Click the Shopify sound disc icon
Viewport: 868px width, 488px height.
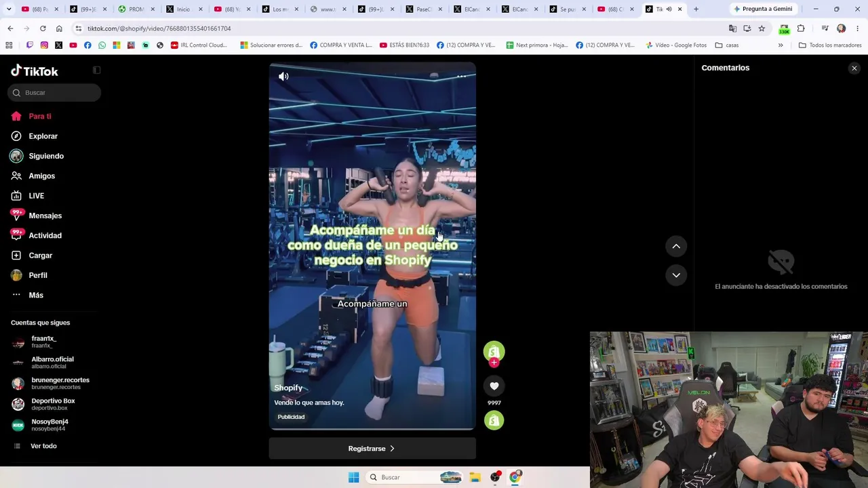point(494,421)
